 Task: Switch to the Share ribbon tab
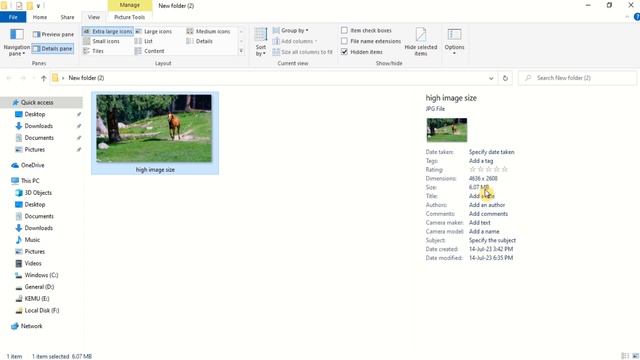(x=67, y=17)
